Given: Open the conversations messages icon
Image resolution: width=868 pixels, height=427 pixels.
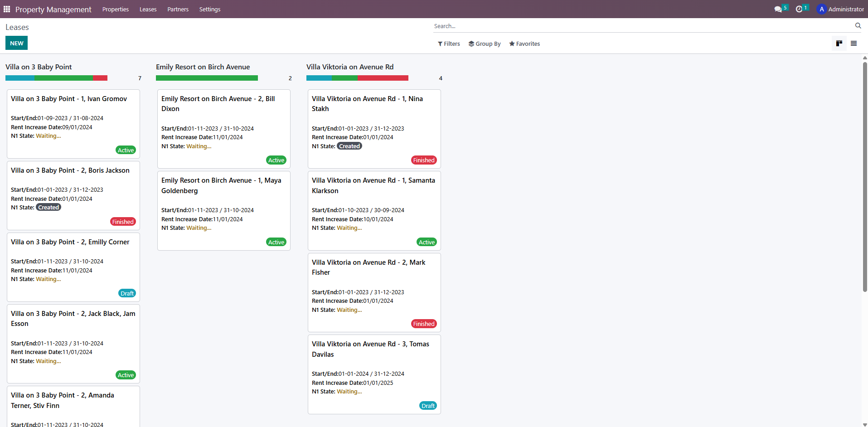Looking at the screenshot, I should (x=778, y=9).
